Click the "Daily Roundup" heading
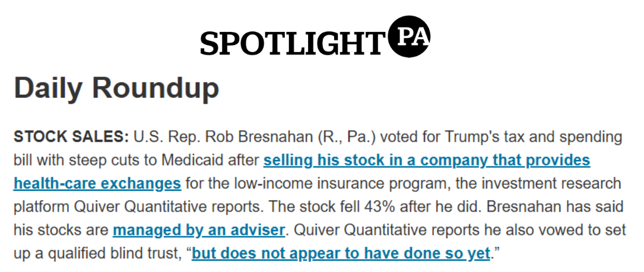The width and height of the screenshot is (644, 272). [116, 88]
